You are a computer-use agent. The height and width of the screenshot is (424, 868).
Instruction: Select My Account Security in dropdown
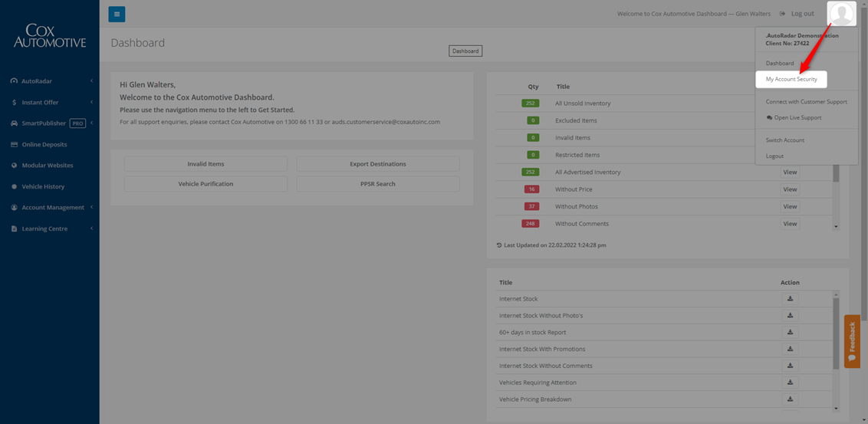[791, 80]
